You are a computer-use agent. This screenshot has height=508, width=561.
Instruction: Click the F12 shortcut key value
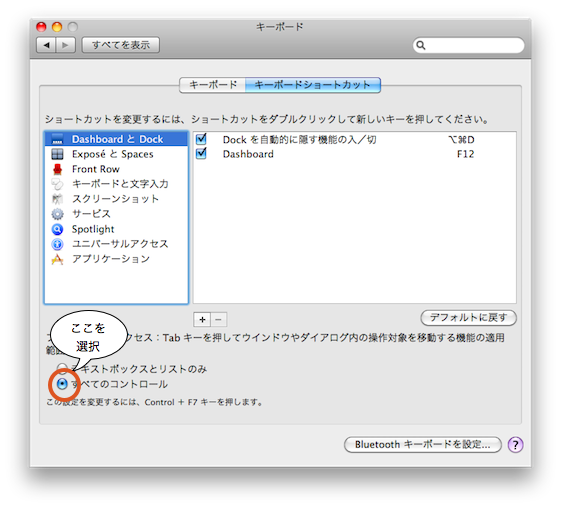(465, 154)
